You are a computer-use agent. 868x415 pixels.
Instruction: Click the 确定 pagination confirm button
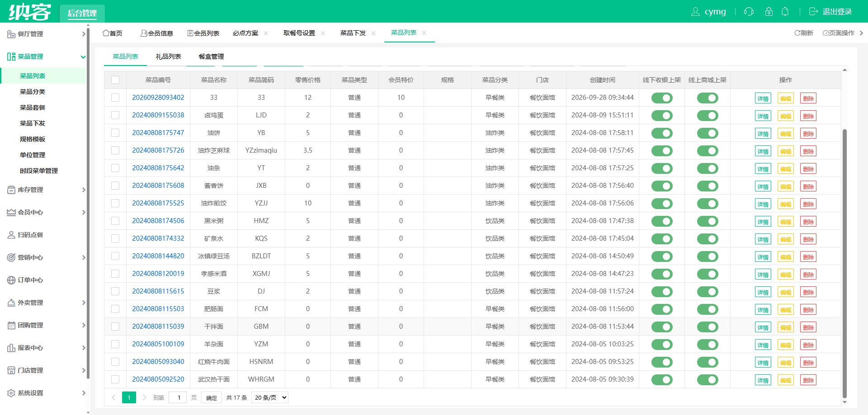coord(212,398)
